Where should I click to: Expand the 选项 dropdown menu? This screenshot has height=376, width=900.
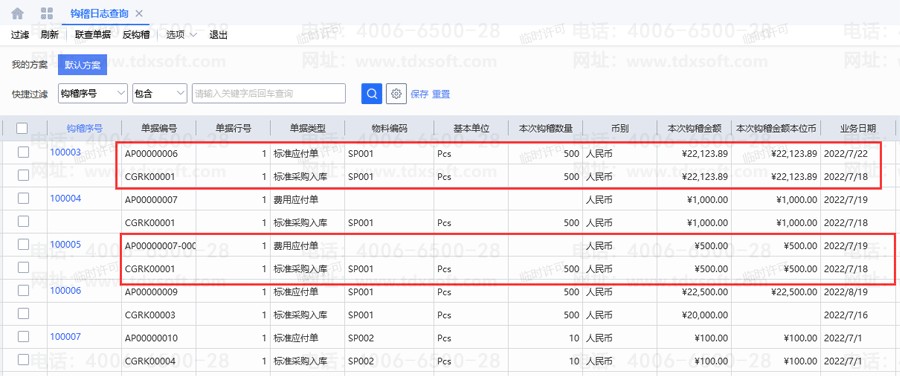point(181,35)
